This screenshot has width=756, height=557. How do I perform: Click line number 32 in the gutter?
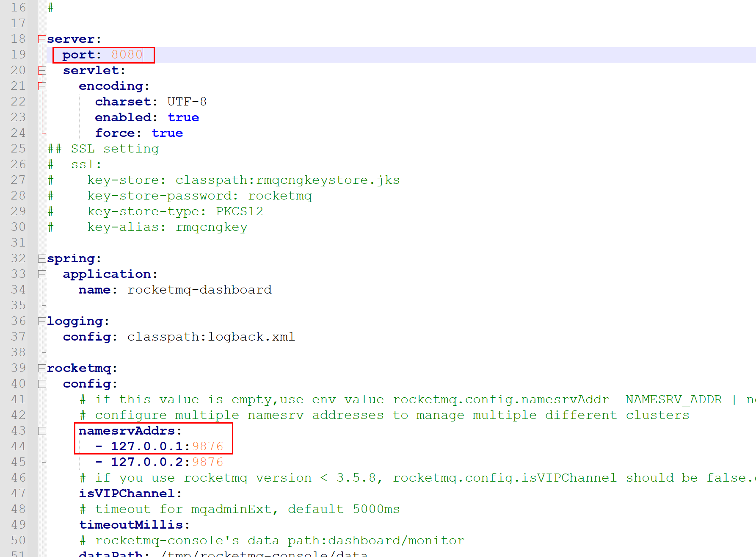pos(18,258)
